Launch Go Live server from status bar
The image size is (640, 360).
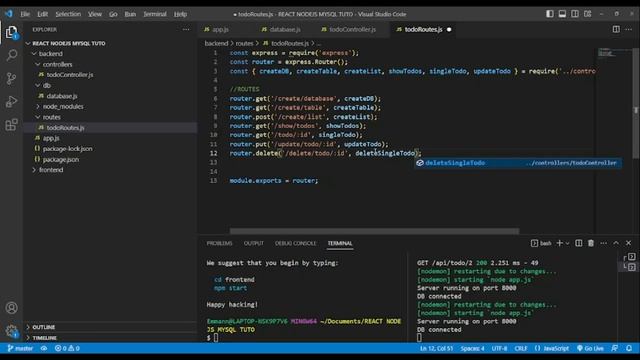click(590, 348)
